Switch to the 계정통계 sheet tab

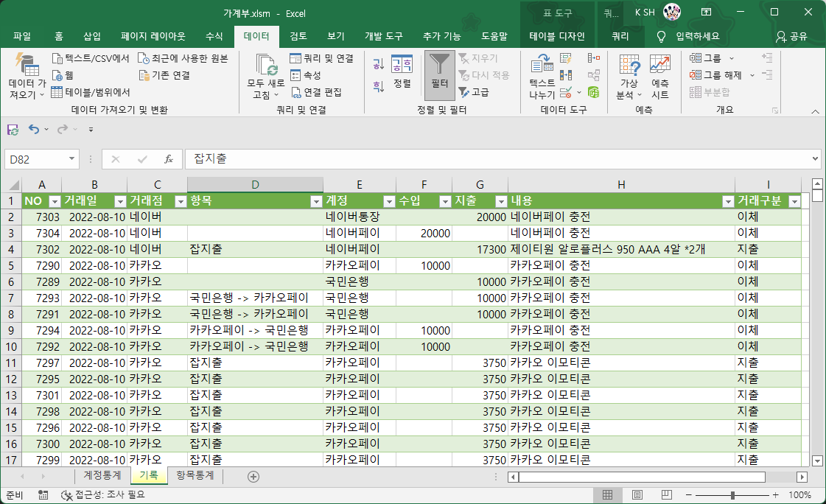102,475
